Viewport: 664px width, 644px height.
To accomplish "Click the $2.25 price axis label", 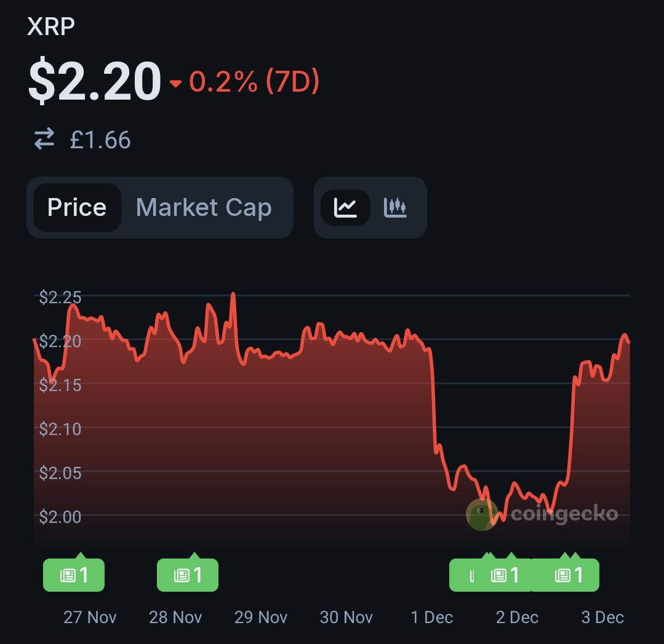I will [60, 298].
